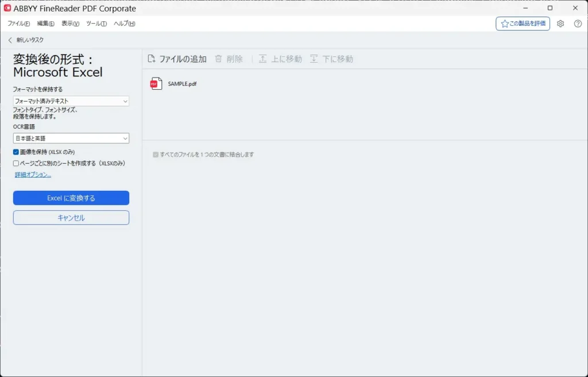Click the 変換後の形式: Microsoft Excel heading
588x377 pixels.
tap(58, 66)
